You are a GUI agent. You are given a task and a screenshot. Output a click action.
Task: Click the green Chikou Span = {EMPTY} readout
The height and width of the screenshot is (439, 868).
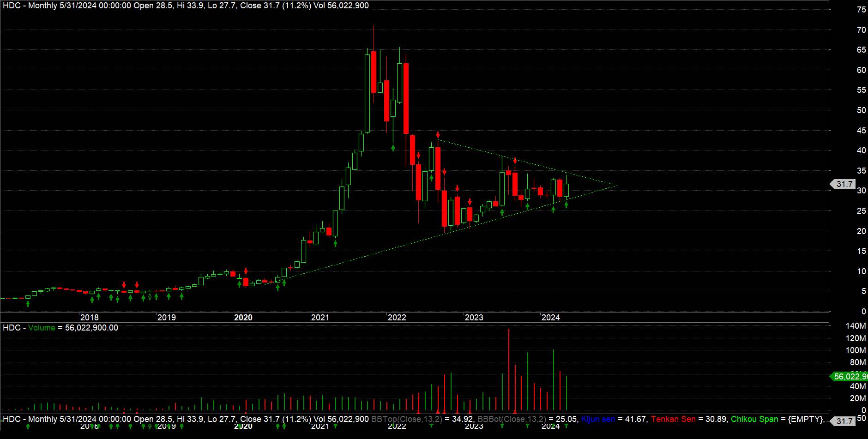click(x=778, y=419)
